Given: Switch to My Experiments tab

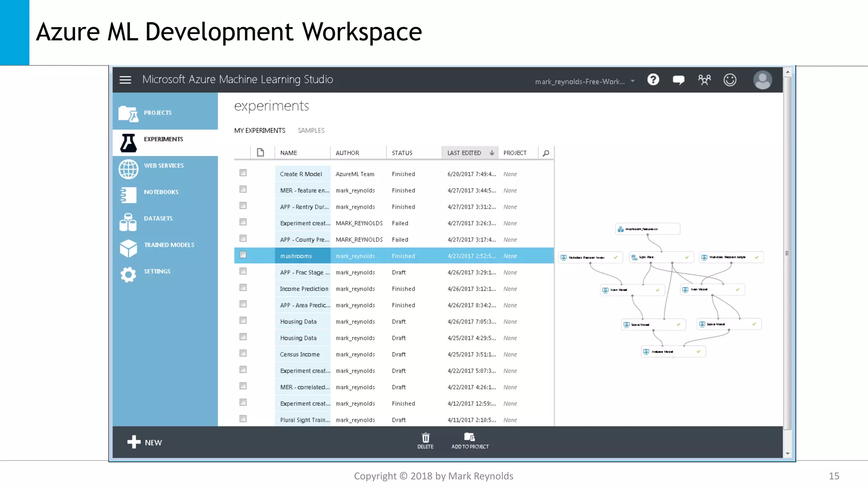Looking at the screenshot, I should [260, 130].
